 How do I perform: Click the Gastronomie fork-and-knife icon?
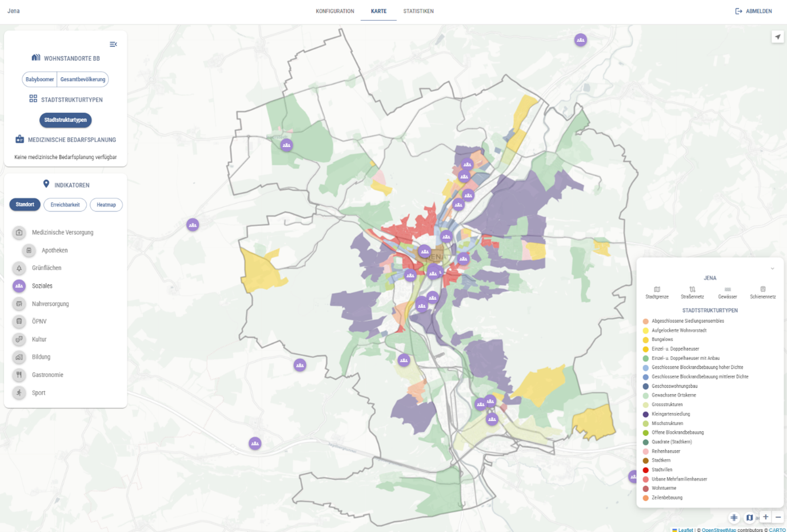[19, 375]
